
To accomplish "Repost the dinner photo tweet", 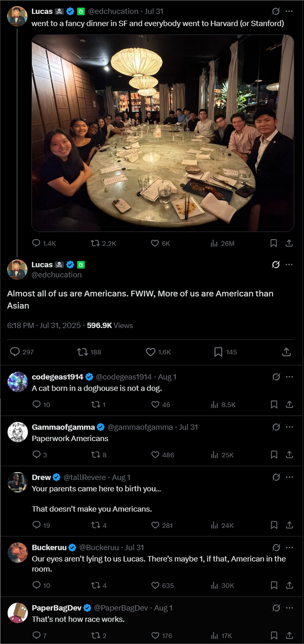I will 95,243.
